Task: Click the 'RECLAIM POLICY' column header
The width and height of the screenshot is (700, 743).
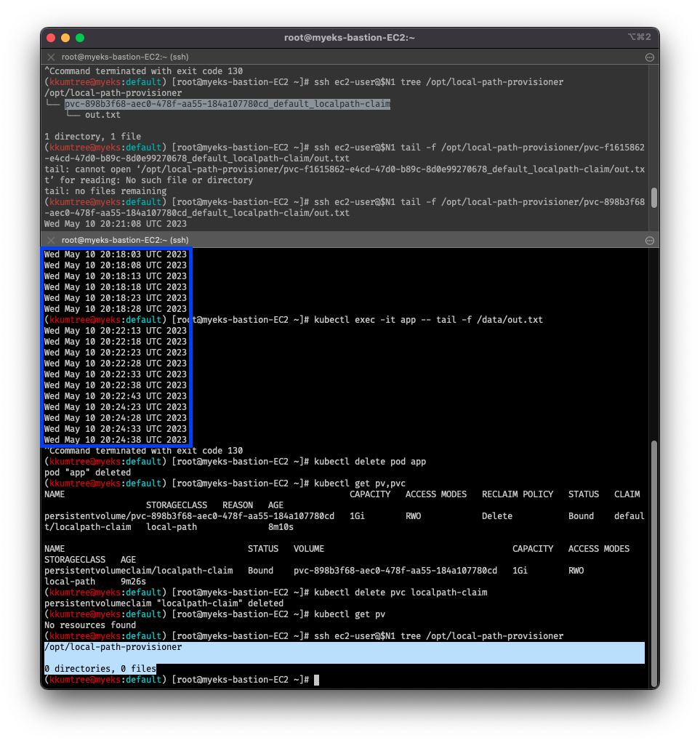Action: 518,494
